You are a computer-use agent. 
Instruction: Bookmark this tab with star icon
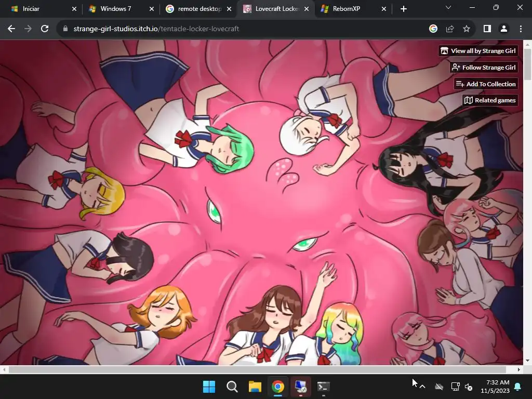[x=467, y=29]
